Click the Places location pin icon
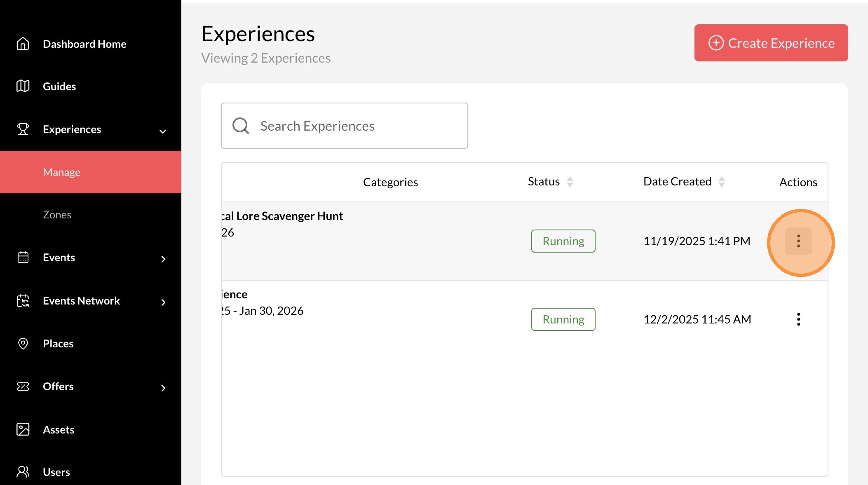868x485 pixels. [x=23, y=344]
